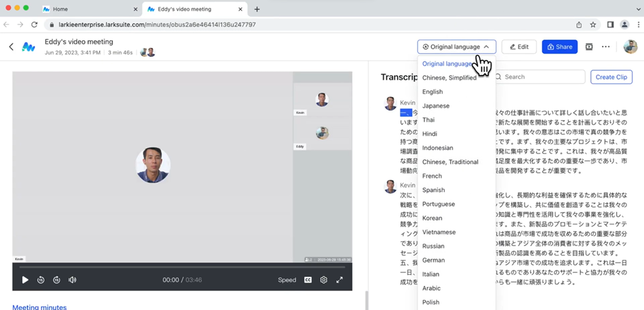Select English from language list
Screen dimensions: 644x310
click(x=432, y=92)
